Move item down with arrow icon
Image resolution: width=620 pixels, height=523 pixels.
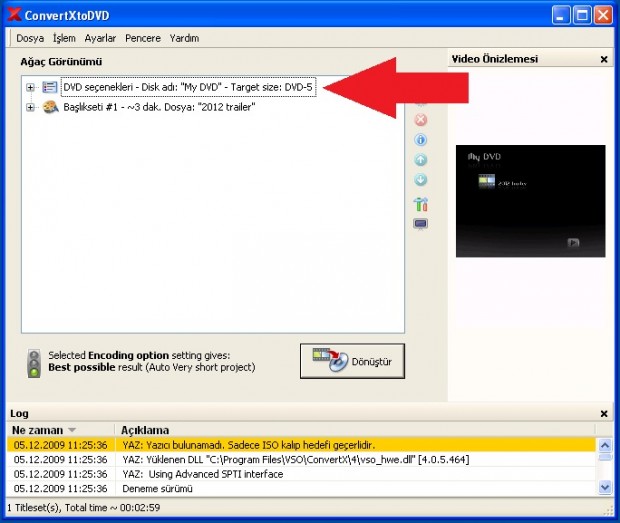tap(421, 180)
